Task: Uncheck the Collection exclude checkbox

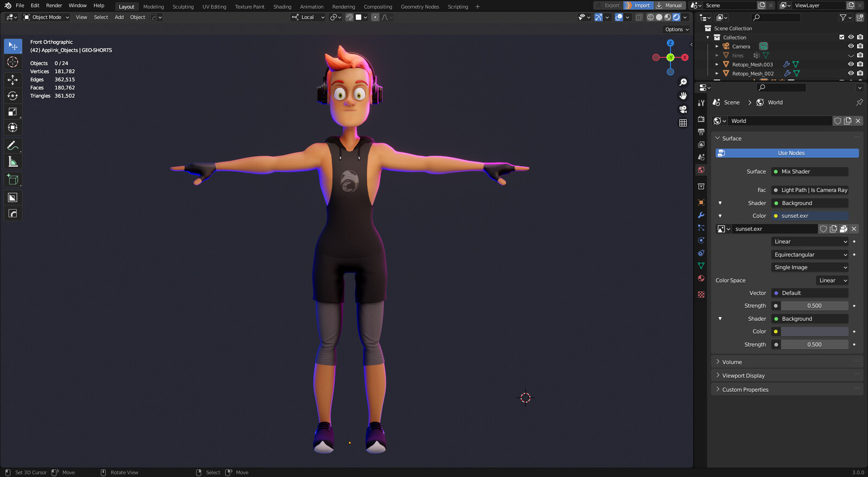Action: [842, 37]
